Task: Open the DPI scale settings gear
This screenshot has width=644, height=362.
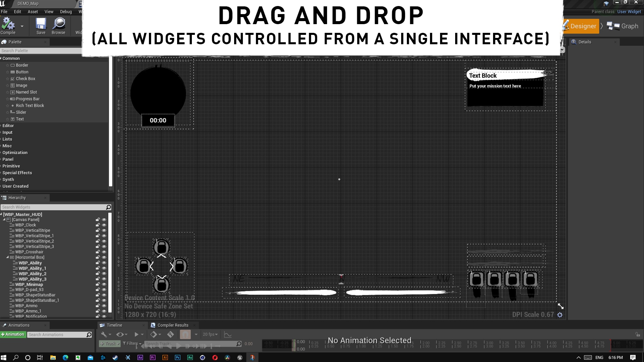Action: [x=560, y=315]
